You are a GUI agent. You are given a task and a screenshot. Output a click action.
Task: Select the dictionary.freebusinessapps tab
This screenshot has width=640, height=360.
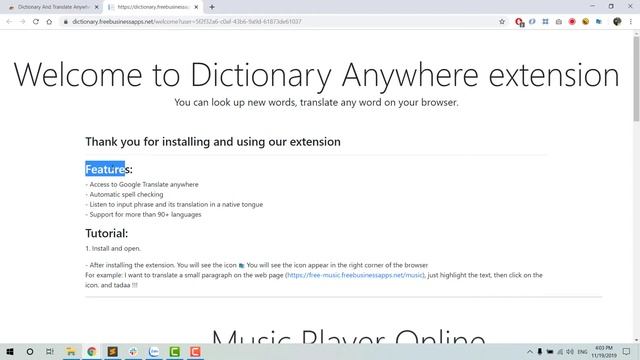[x=153, y=7]
